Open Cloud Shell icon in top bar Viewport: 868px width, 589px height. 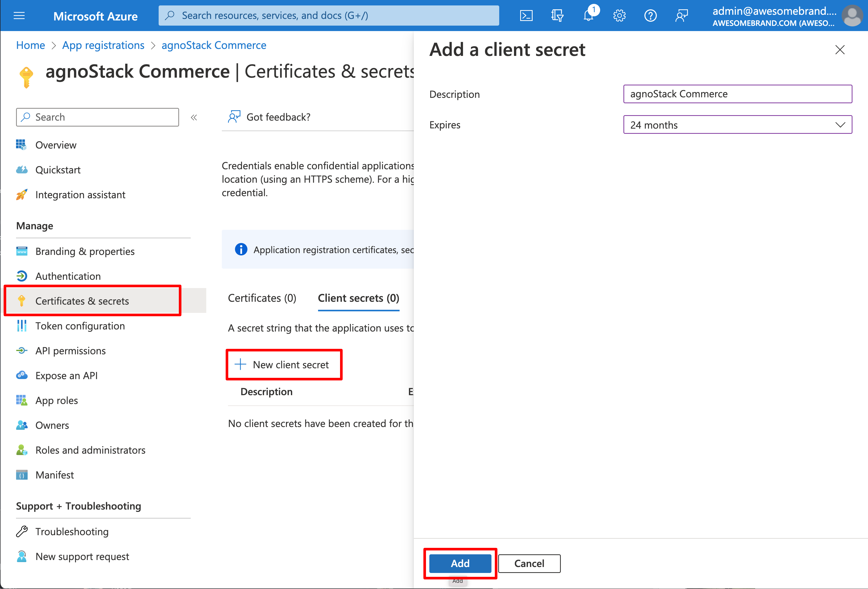pos(526,16)
